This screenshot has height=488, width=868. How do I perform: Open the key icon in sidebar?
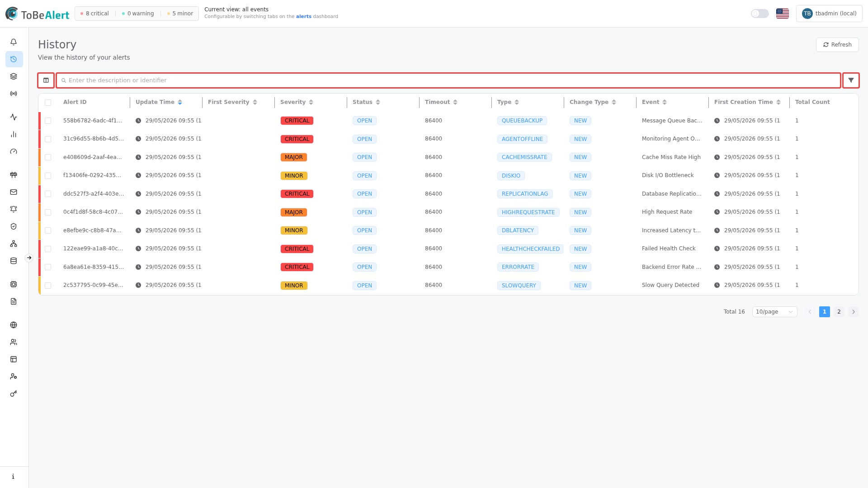point(14,394)
